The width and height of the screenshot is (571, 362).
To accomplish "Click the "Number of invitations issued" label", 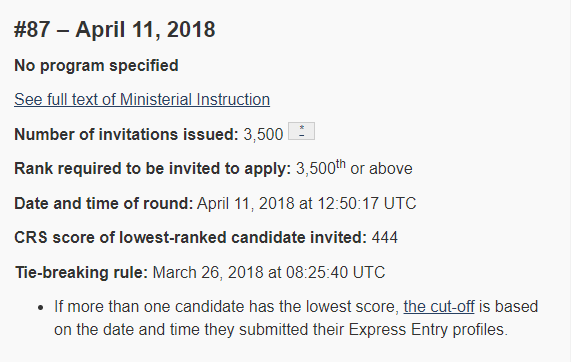I will (126, 134).
